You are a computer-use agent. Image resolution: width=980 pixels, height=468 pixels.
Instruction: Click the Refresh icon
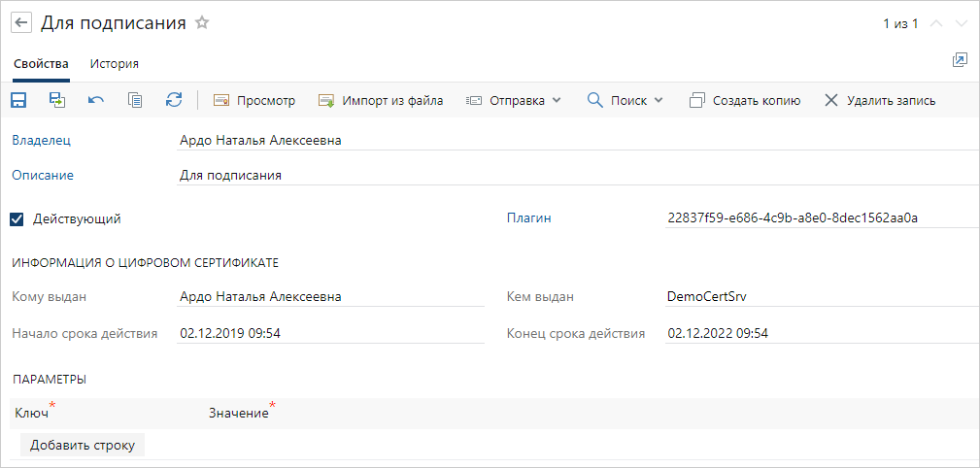(174, 100)
